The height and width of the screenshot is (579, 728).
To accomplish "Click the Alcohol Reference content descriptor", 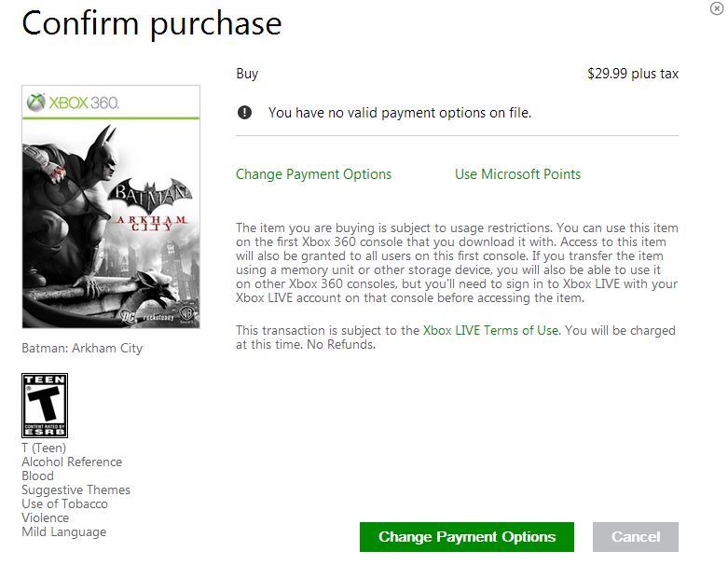I will 72,462.
